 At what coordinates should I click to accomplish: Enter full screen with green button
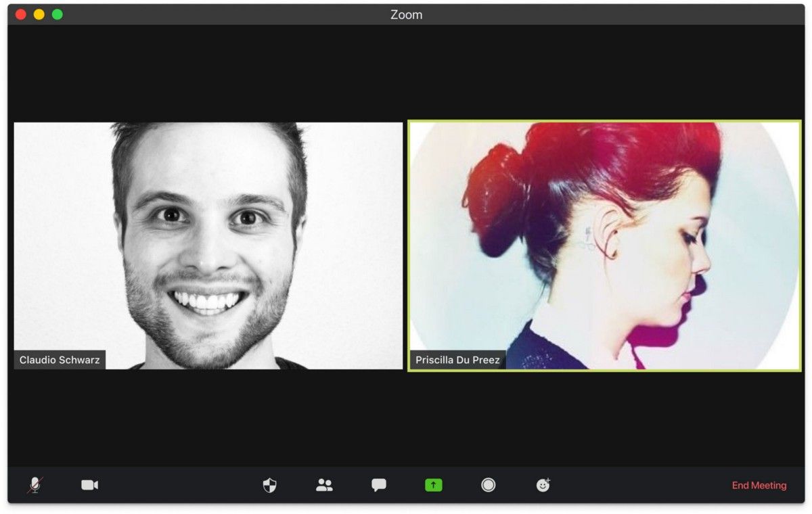point(58,14)
